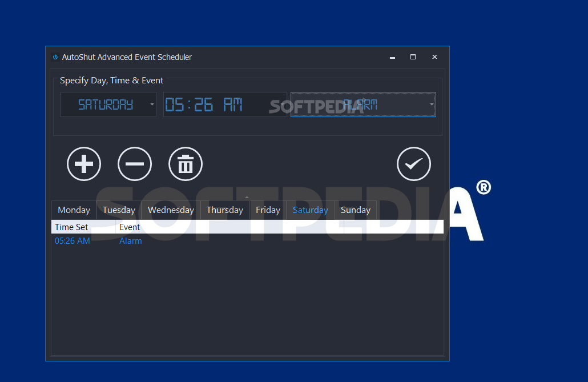Viewport: 588px width, 382px height.
Task: Click the minus icon to remove event
Action: (x=135, y=164)
